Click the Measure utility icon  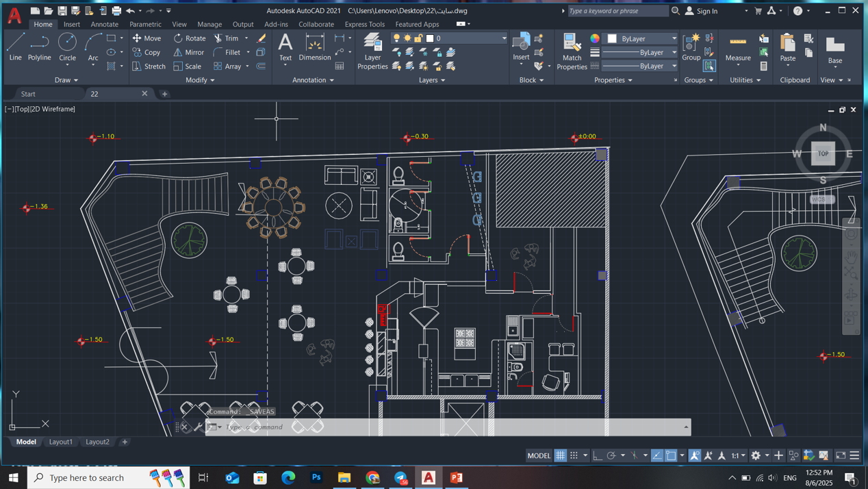[x=738, y=48]
